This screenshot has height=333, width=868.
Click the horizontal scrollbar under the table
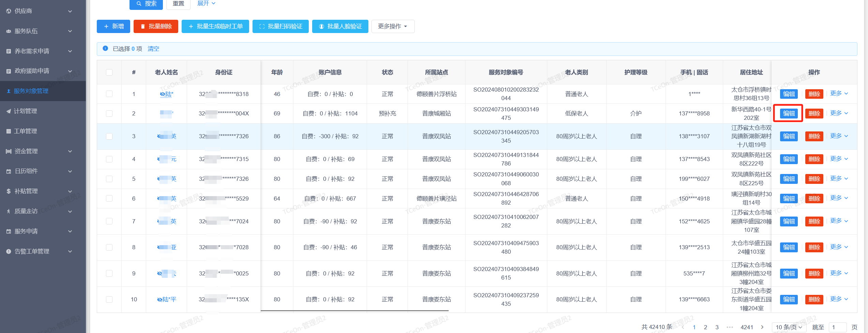tap(354, 311)
